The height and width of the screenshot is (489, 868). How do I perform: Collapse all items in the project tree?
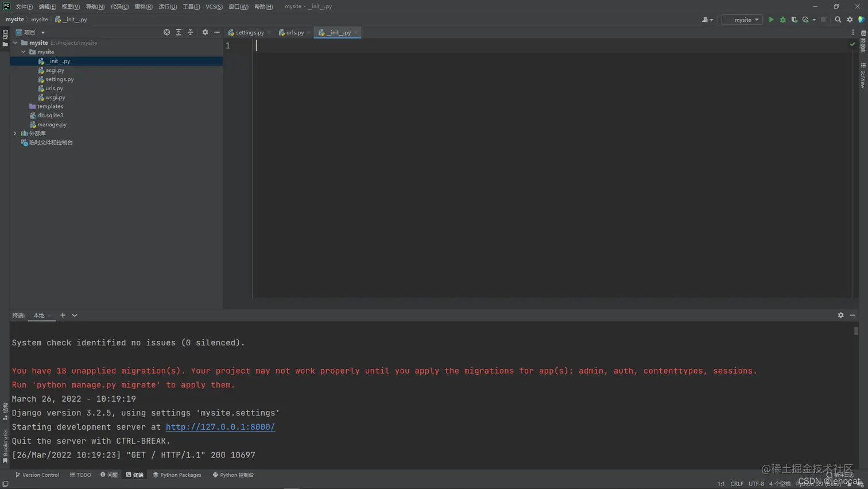(x=191, y=32)
